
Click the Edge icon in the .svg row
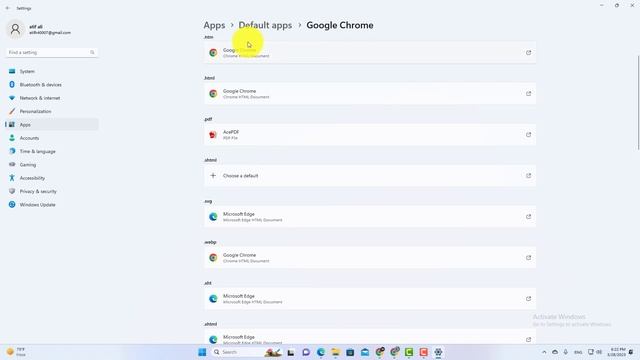pyautogui.click(x=213, y=217)
